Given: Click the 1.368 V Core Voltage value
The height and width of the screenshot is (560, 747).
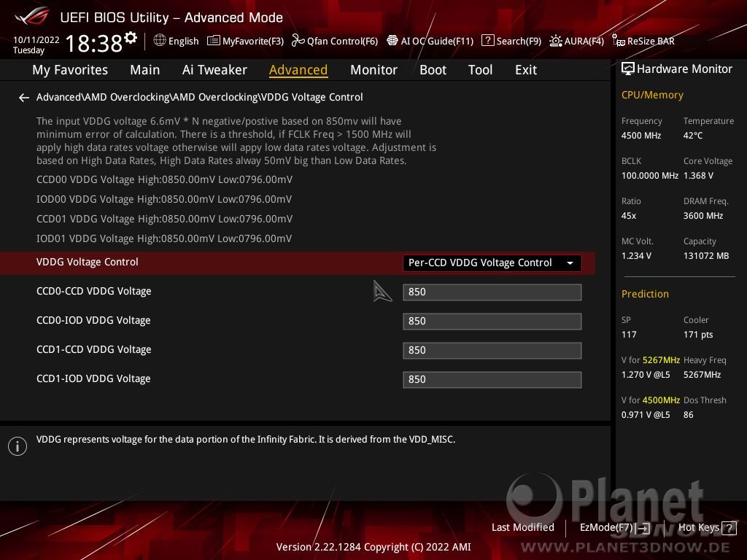Looking at the screenshot, I should pyautogui.click(x=698, y=176).
